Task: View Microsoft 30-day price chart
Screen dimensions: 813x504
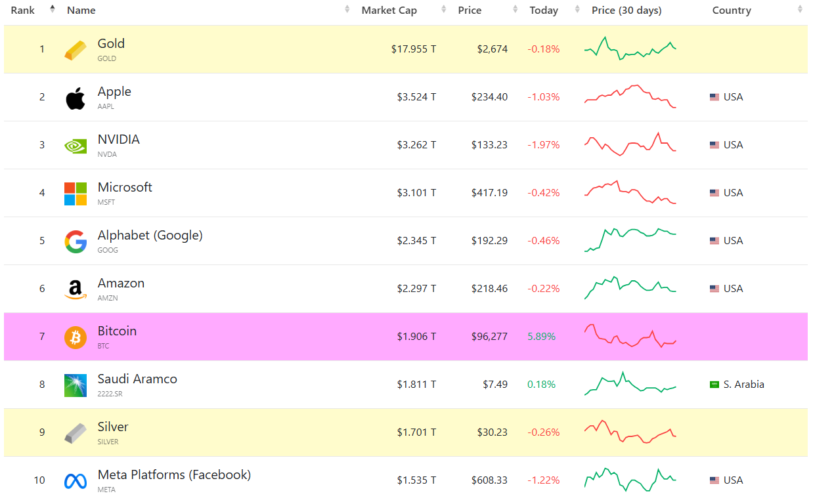Action: click(630, 192)
